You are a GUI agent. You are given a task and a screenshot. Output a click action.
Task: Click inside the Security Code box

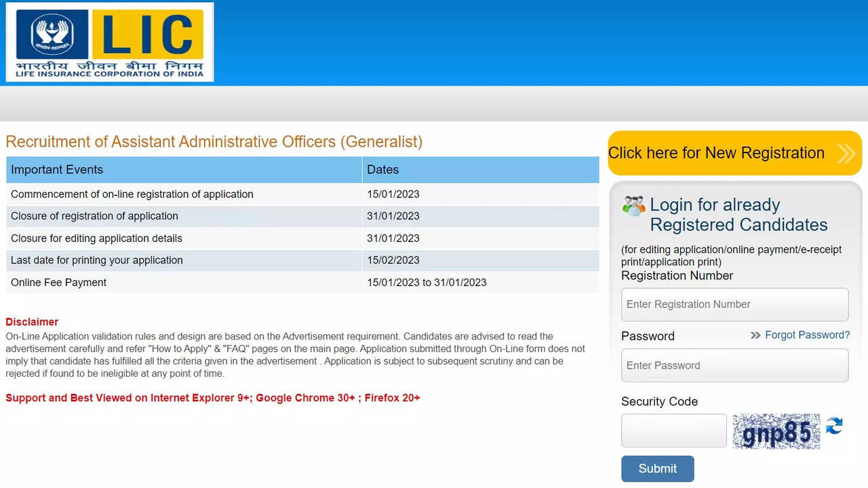673,430
